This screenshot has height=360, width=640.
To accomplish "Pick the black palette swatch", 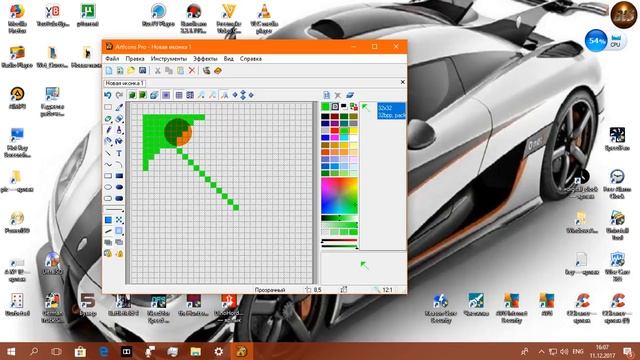I will coord(325,117).
